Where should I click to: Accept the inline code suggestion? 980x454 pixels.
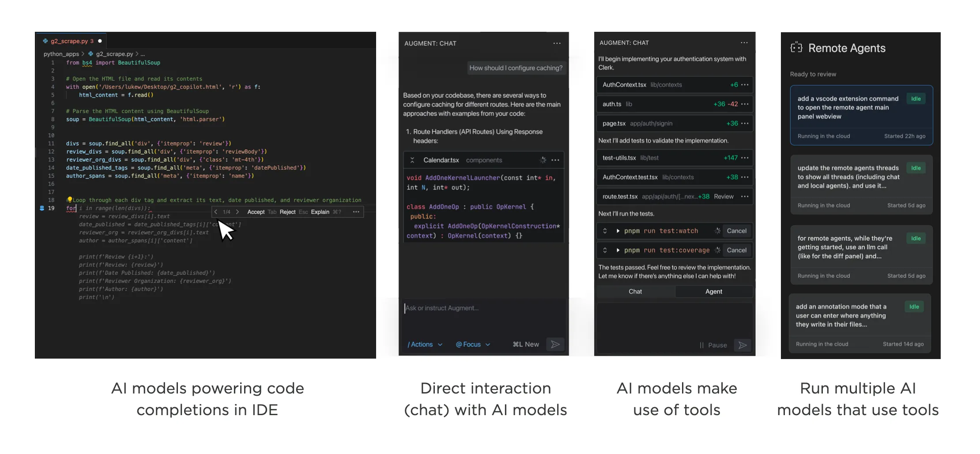tap(256, 212)
